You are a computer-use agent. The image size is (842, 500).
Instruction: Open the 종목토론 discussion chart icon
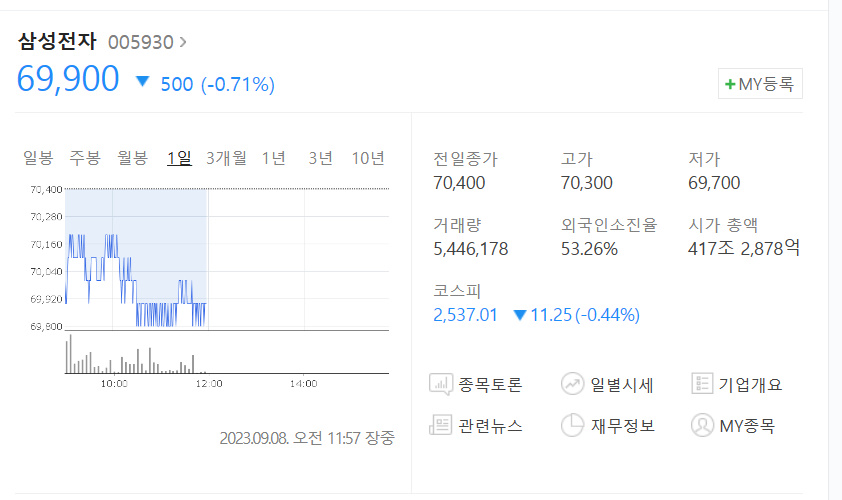(x=441, y=385)
